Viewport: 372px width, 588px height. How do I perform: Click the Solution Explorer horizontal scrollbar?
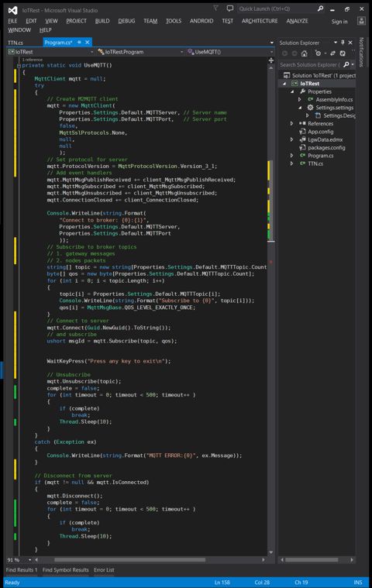point(312,560)
